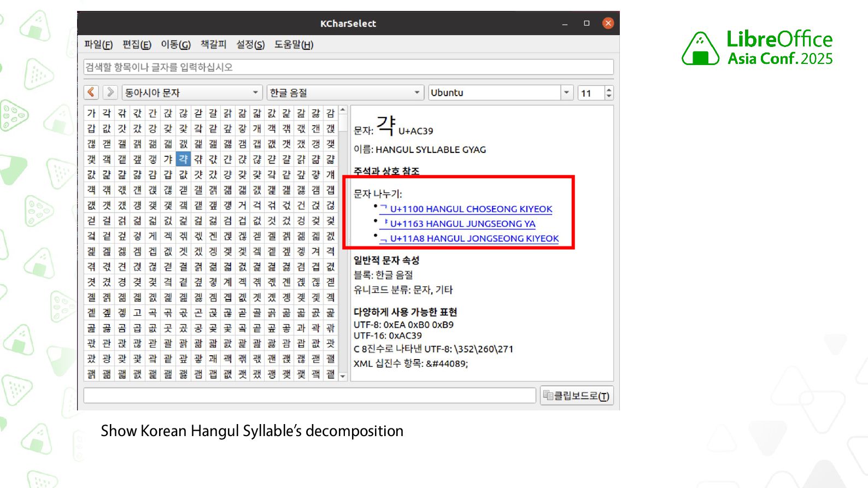Open the 책갈피 bookmarks menu
This screenshot has height=488, width=868.
click(213, 45)
